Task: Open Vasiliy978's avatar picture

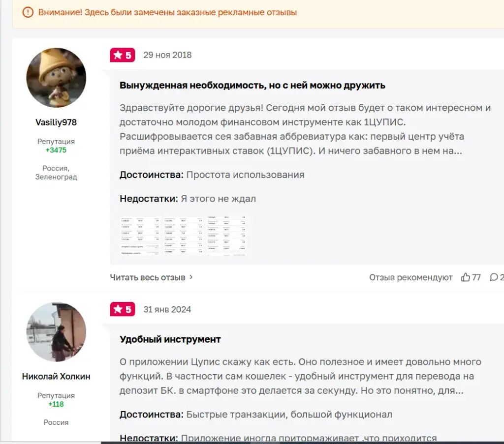Action: (x=56, y=78)
